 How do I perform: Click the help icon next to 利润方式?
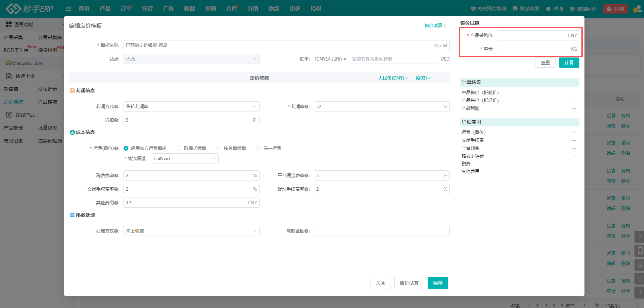116,107
